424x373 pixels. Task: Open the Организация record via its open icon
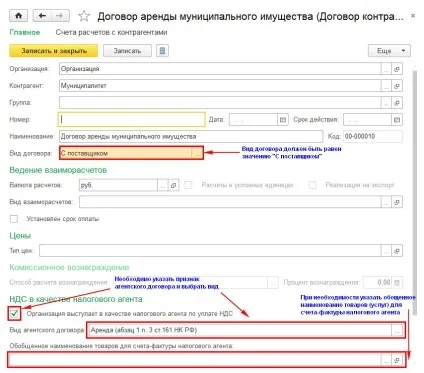coord(397,69)
